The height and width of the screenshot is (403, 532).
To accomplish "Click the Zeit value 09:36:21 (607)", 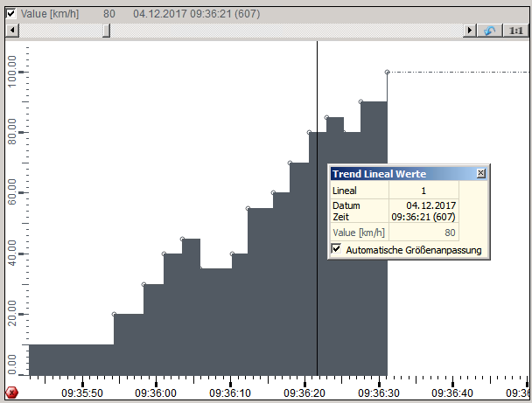I will click(x=423, y=216).
